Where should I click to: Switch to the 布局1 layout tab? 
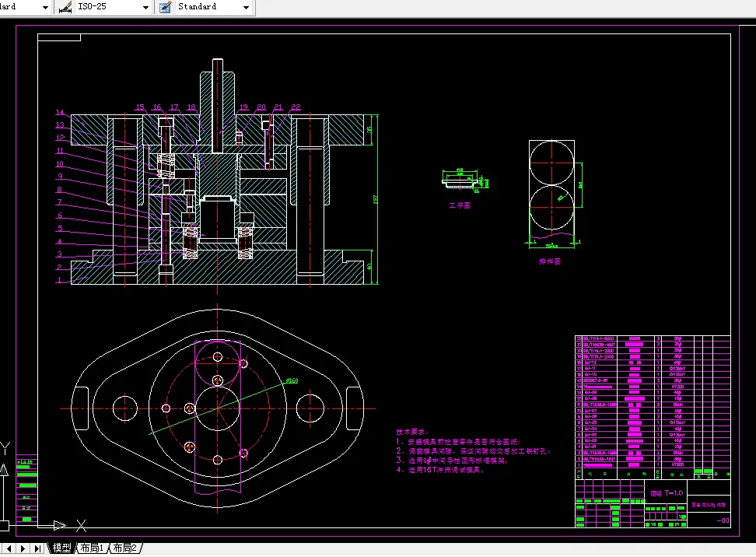tap(92, 548)
